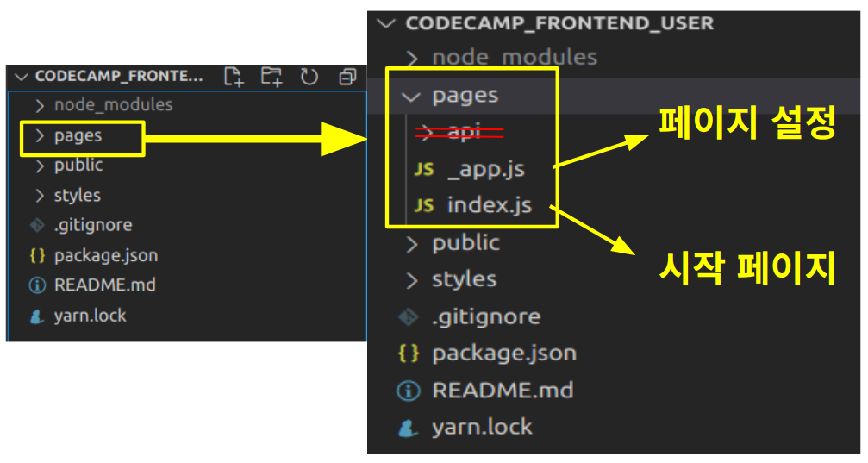Open .gitignore in the right explorer

coord(487,316)
